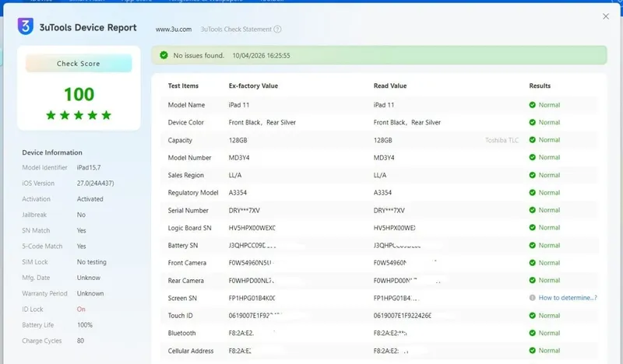Click the Check Score button

(x=79, y=64)
